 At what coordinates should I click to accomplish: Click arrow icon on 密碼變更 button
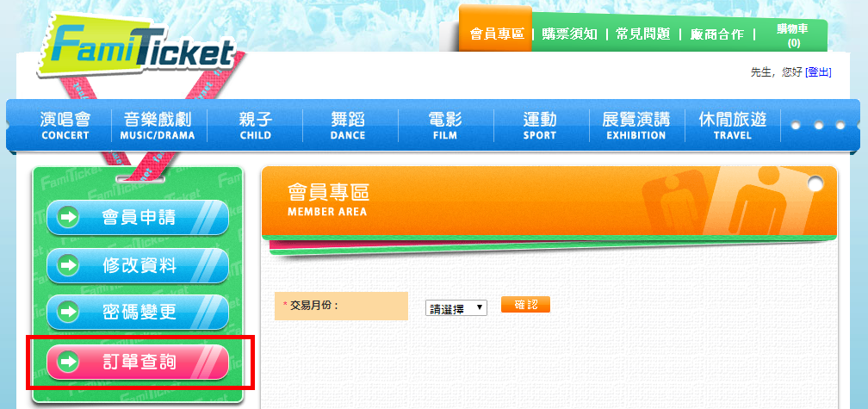pos(67,313)
